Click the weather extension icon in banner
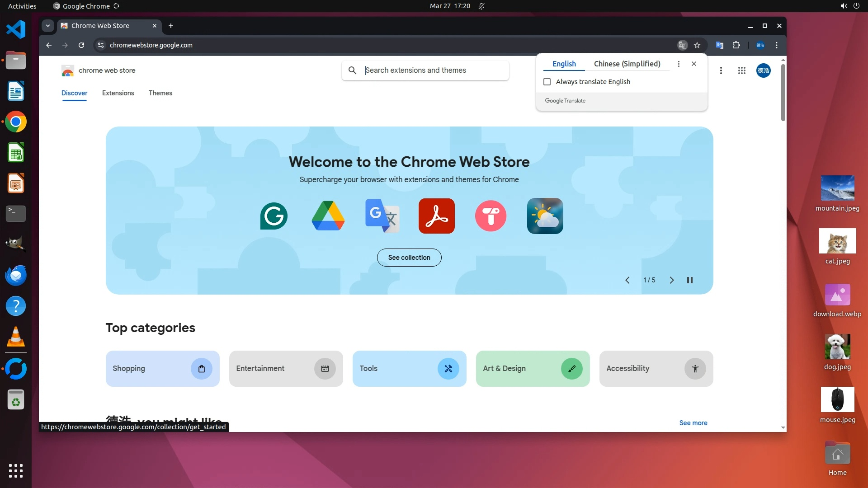Screen dimensions: 868x488 coord(545,216)
